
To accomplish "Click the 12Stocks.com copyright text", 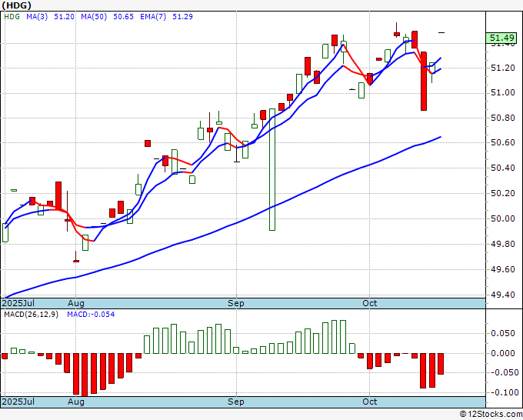I will (491, 415).
